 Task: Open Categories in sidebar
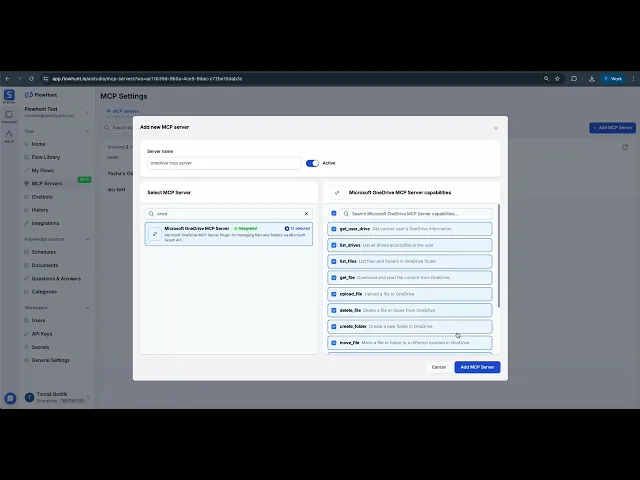tap(44, 292)
